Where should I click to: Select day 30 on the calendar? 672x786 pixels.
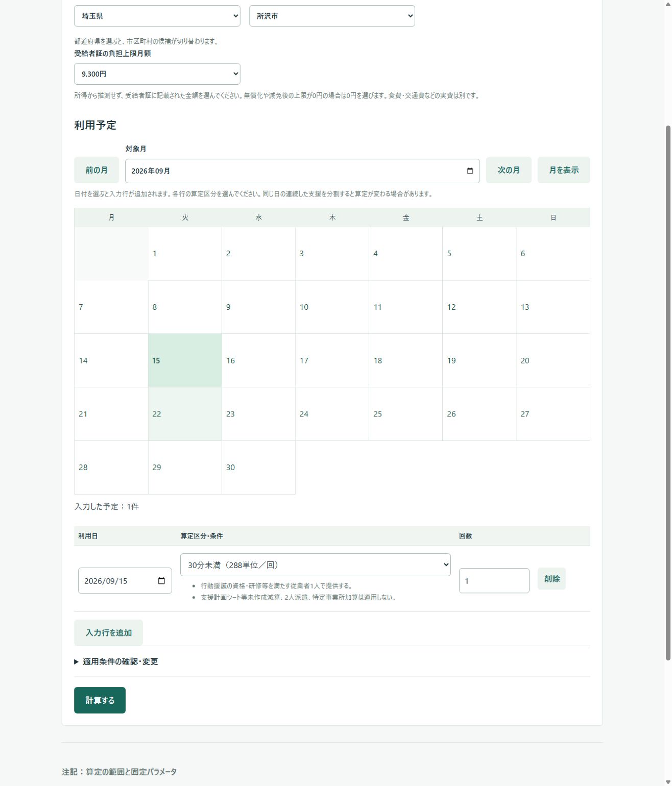258,468
